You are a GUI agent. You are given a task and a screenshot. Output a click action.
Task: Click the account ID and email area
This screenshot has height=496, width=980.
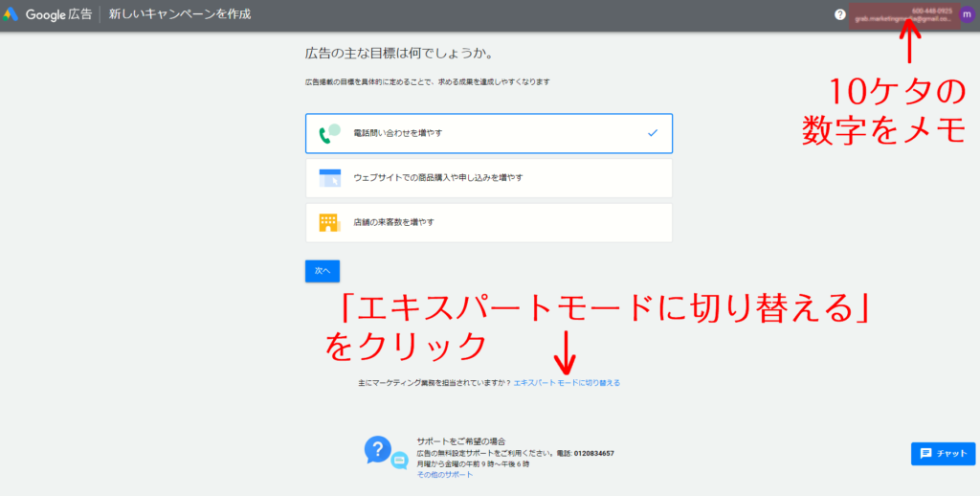pyautogui.click(x=903, y=15)
